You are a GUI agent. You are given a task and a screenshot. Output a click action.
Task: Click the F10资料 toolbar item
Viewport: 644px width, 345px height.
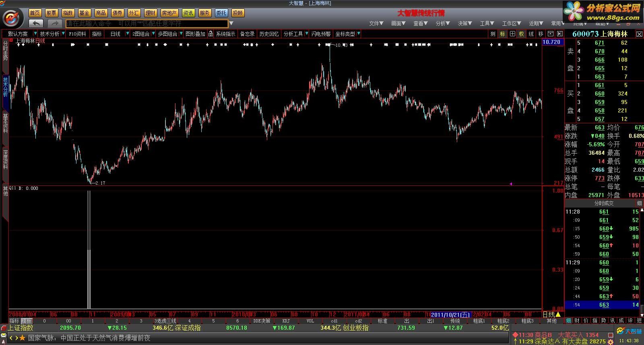(x=77, y=34)
